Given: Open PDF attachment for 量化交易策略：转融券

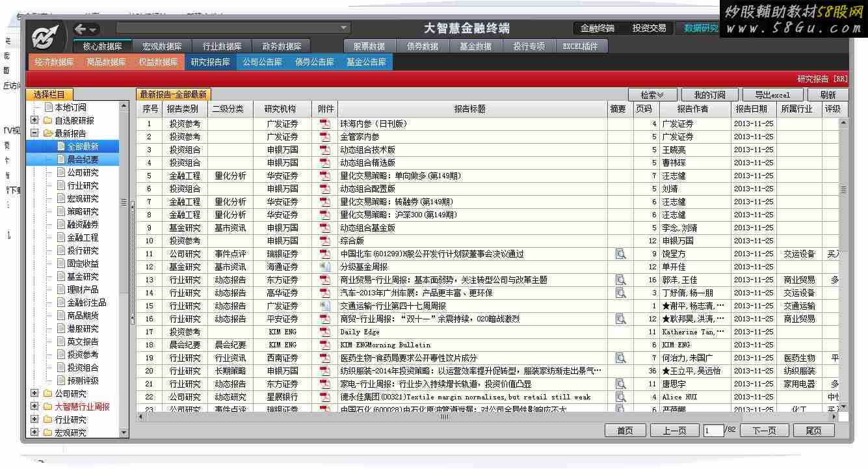Looking at the screenshot, I should click(x=325, y=202).
